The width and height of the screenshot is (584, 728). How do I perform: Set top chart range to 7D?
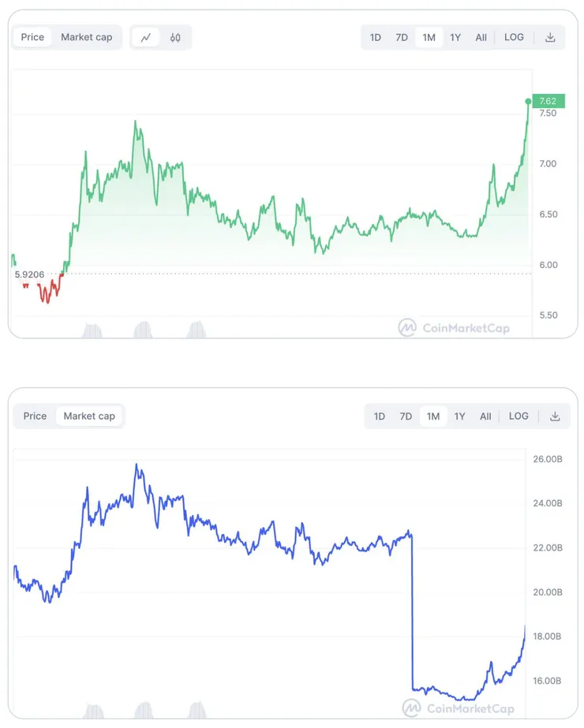pos(402,37)
